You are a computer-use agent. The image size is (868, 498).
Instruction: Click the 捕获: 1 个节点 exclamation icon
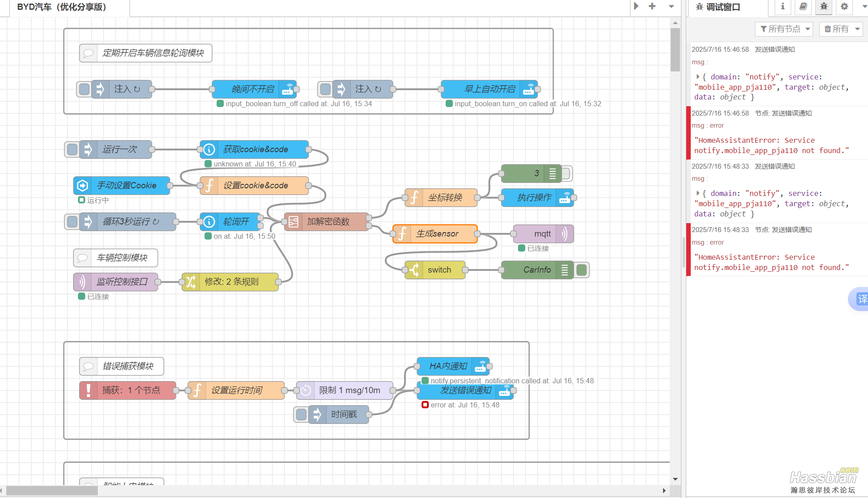88,390
